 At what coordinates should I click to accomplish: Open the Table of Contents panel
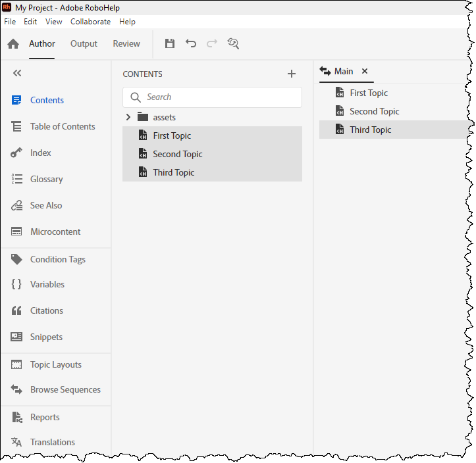coord(62,126)
